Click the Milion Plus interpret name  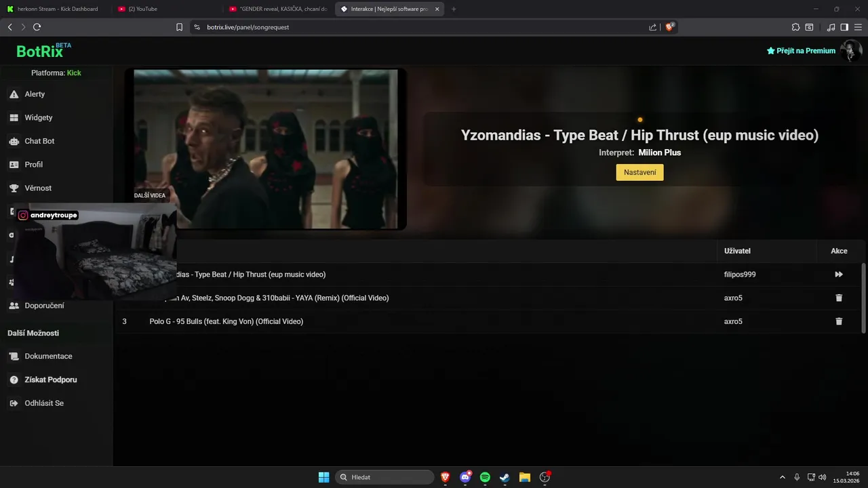pyautogui.click(x=660, y=152)
